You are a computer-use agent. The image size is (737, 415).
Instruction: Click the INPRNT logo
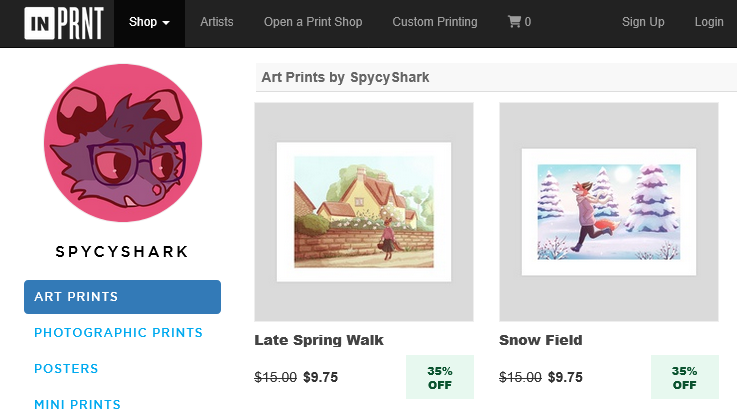[x=65, y=22]
